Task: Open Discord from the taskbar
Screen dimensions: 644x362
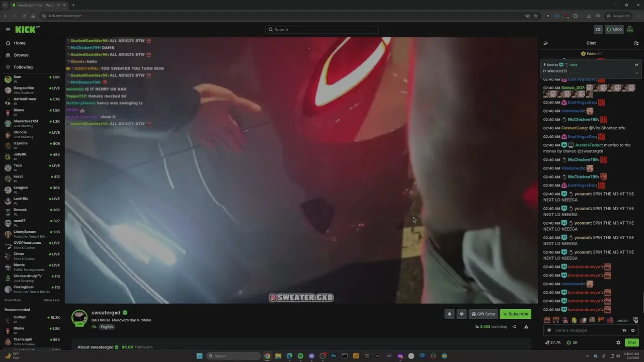Action: click(311, 356)
